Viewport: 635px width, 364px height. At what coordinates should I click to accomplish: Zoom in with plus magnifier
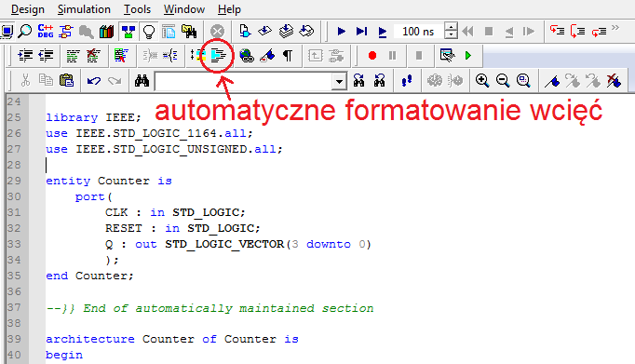click(482, 81)
